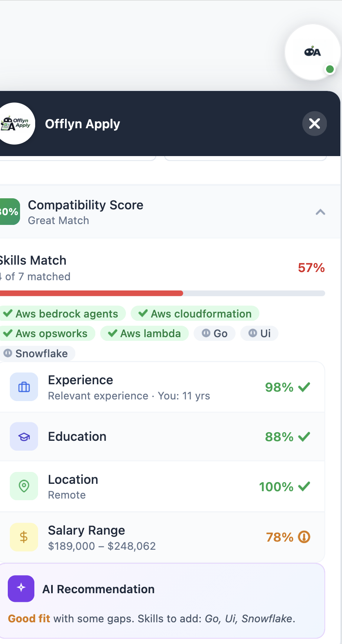Image resolution: width=342 pixels, height=644 pixels.
Task: Toggle the Aws bedrock agents skill chip
Action: 62,313
